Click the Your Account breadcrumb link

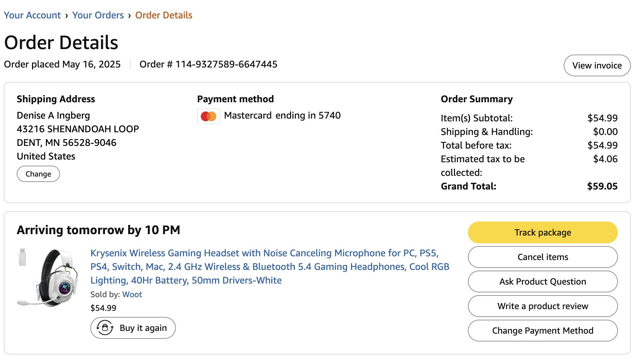32,15
